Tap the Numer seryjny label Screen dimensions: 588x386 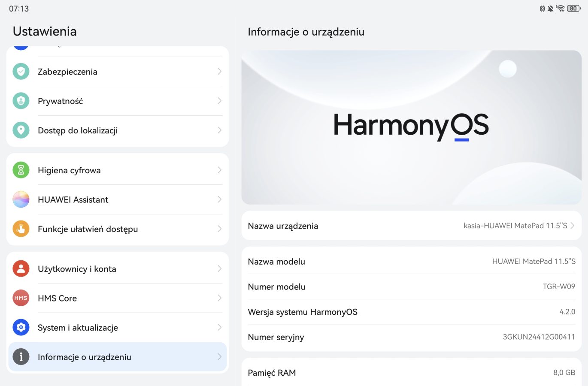pos(276,338)
